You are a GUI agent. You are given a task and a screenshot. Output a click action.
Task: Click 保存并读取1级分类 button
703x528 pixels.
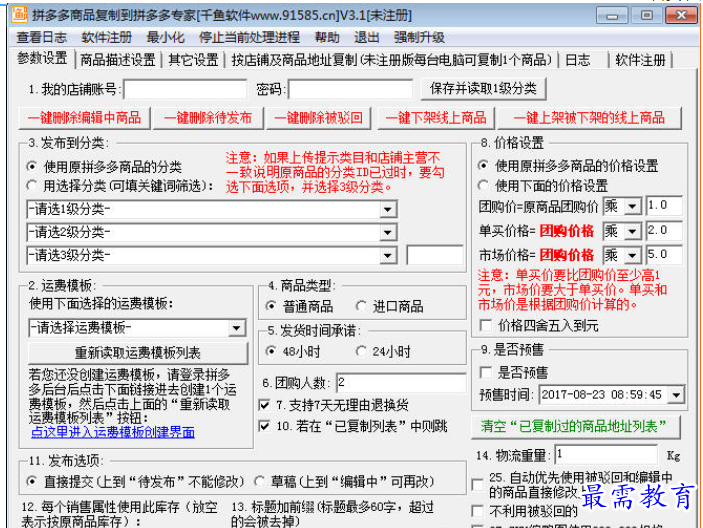(x=483, y=89)
